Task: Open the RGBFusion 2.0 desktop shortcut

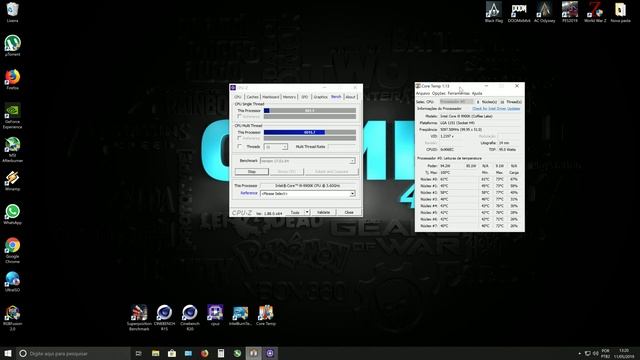Action: pyautogui.click(x=12, y=318)
